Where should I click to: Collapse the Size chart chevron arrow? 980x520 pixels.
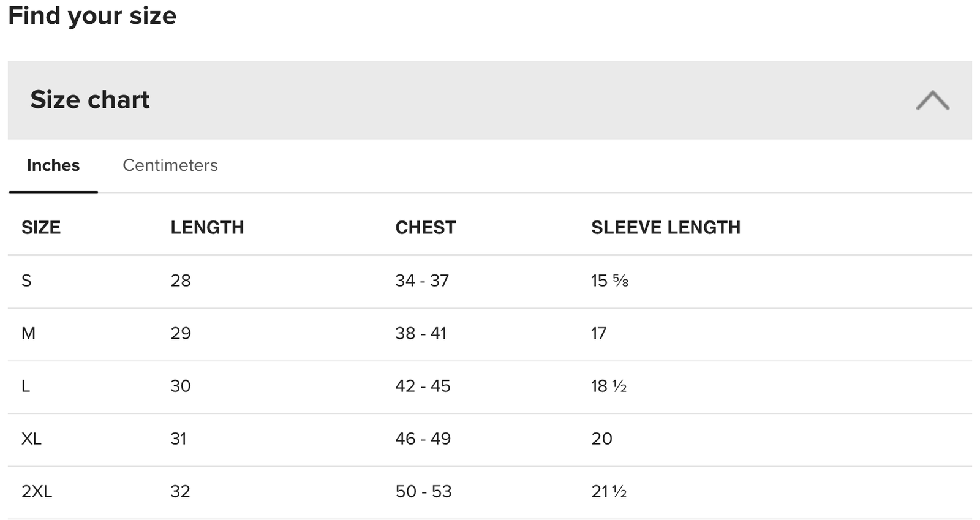point(932,100)
